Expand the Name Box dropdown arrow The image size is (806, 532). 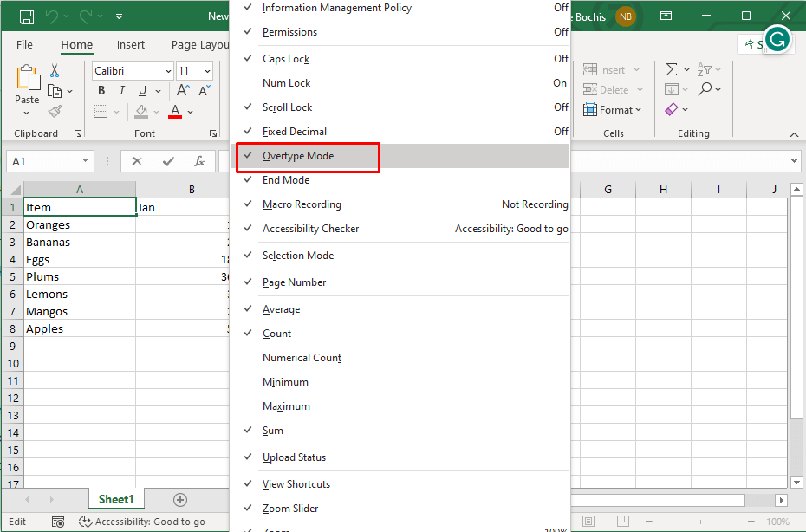[x=85, y=161]
